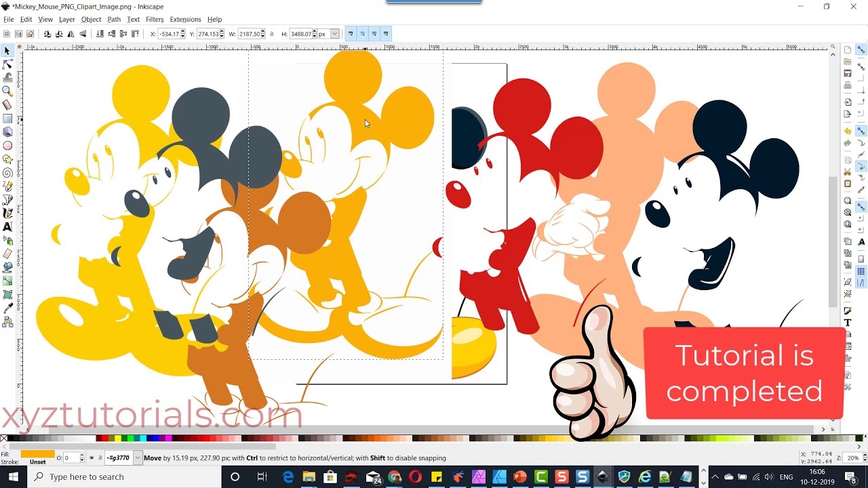
Task: Flip selection horizontally from toolbar
Action: (x=71, y=34)
